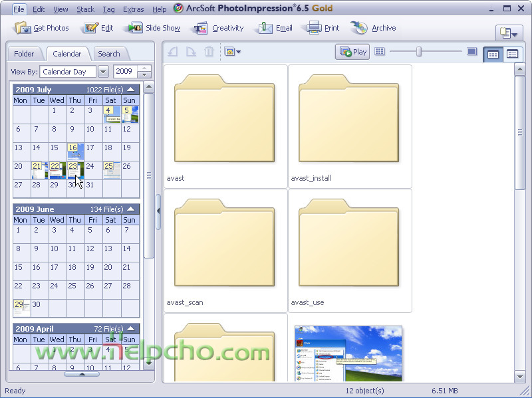
Task: Rotate selected photo clockwise
Action: [x=191, y=52]
